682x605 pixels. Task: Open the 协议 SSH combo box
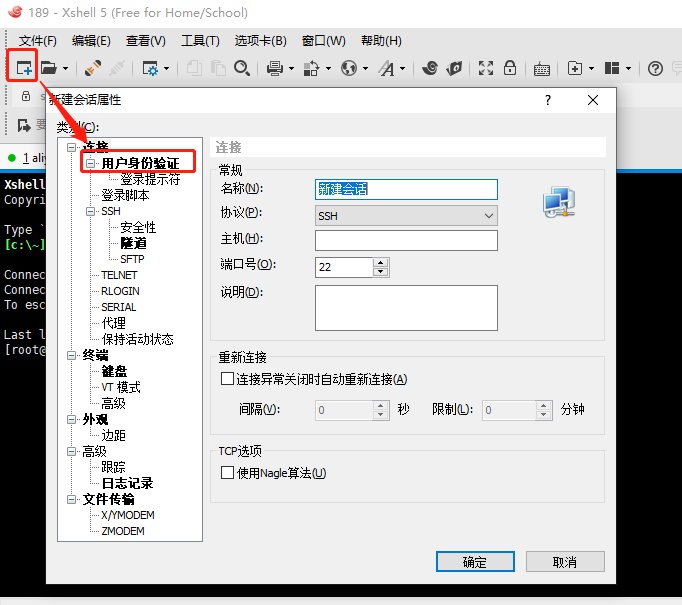406,216
